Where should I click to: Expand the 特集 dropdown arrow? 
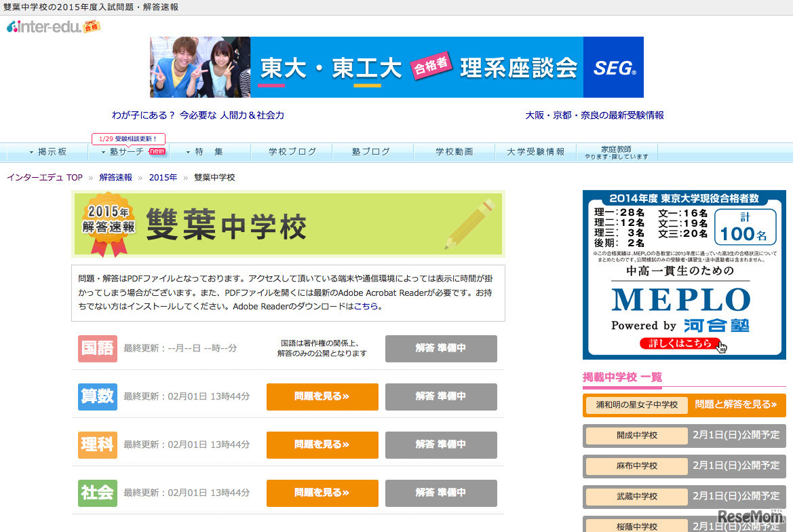tap(188, 153)
